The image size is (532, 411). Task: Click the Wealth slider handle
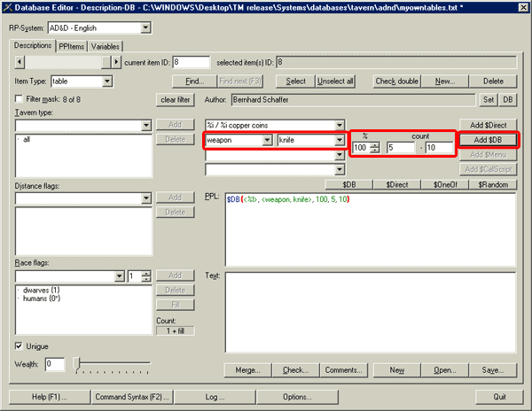(77, 362)
